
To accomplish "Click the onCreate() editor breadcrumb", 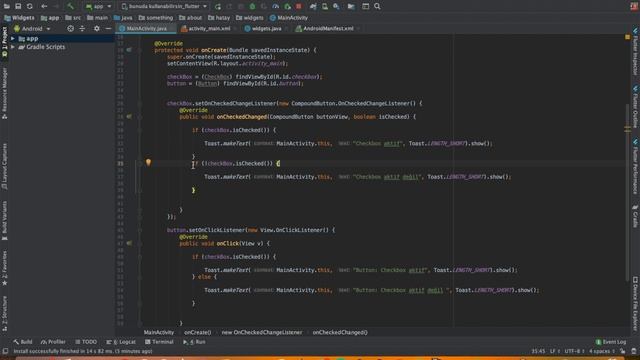I will [x=198, y=333].
